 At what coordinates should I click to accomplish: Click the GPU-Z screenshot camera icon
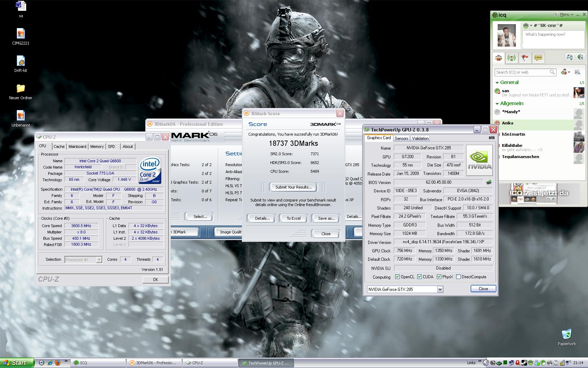[x=492, y=138]
